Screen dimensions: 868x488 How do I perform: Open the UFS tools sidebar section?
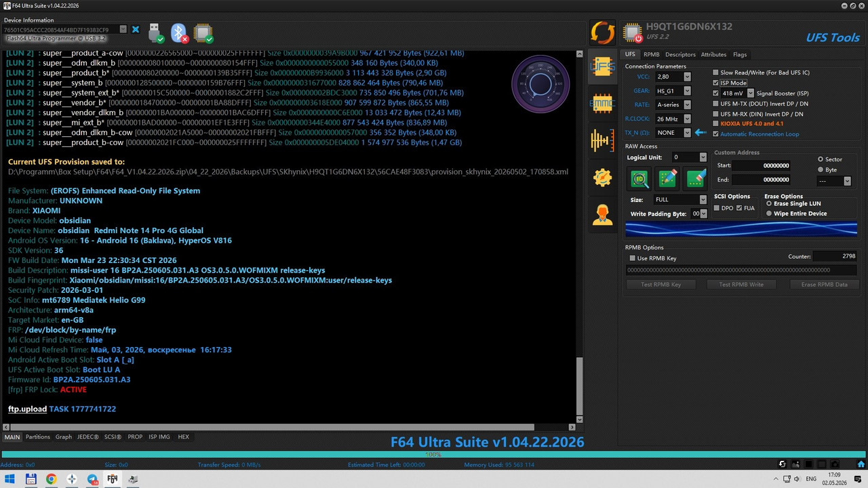tap(602, 66)
